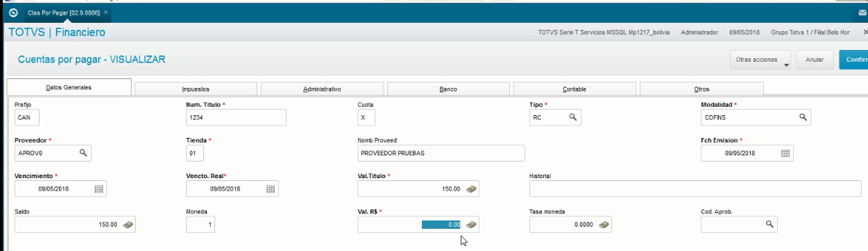Open search lookup for Cod. Aprob.
The height and width of the screenshot is (251, 868).
769,224
